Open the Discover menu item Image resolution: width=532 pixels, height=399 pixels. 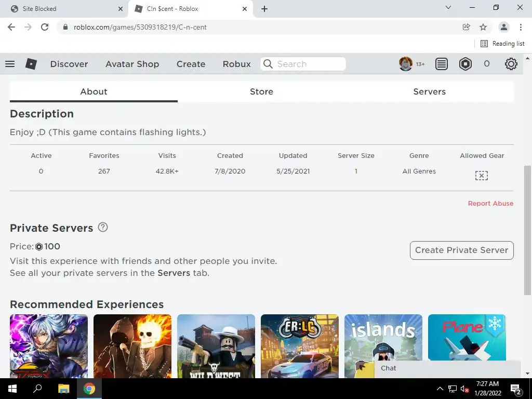69,64
